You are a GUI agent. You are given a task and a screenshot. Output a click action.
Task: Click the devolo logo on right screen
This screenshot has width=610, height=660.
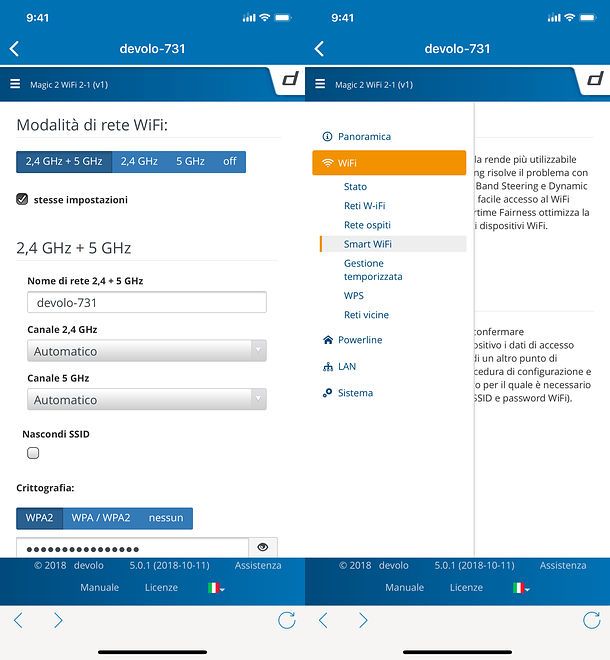(x=595, y=78)
